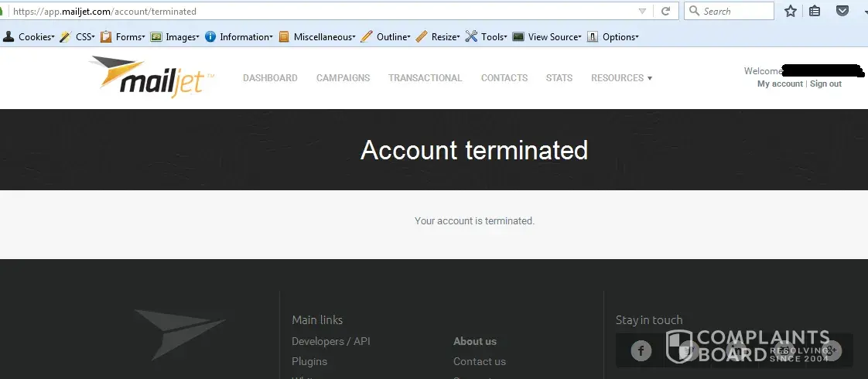Open the Contact us footer link

479,361
